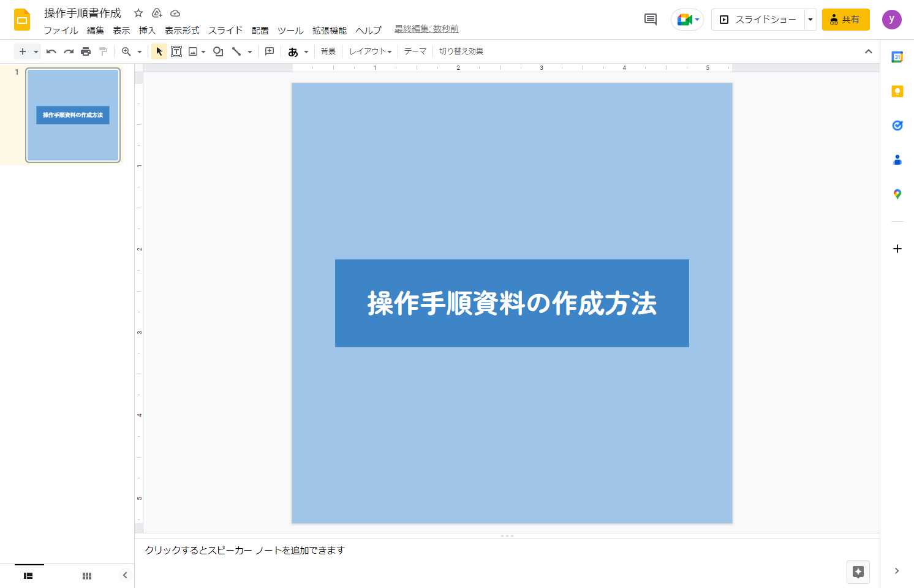This screenshot has height=588, width=914.
Task: Switch to grid view
Action: [x=87, y=576]
